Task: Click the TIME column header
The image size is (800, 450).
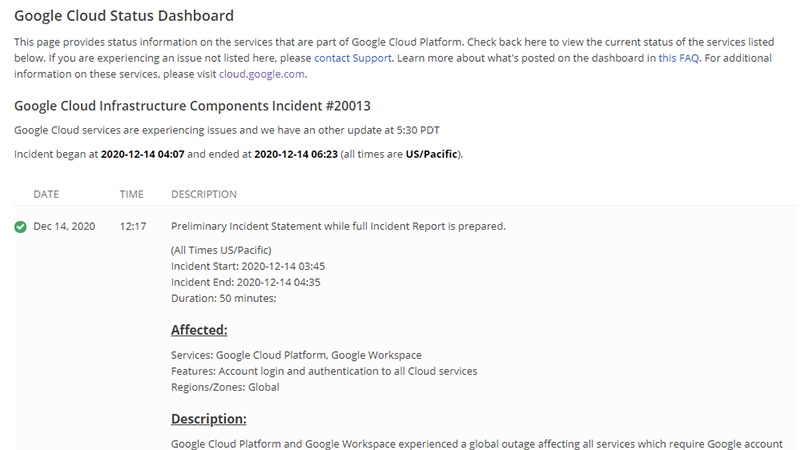Action: coord(131,194)
